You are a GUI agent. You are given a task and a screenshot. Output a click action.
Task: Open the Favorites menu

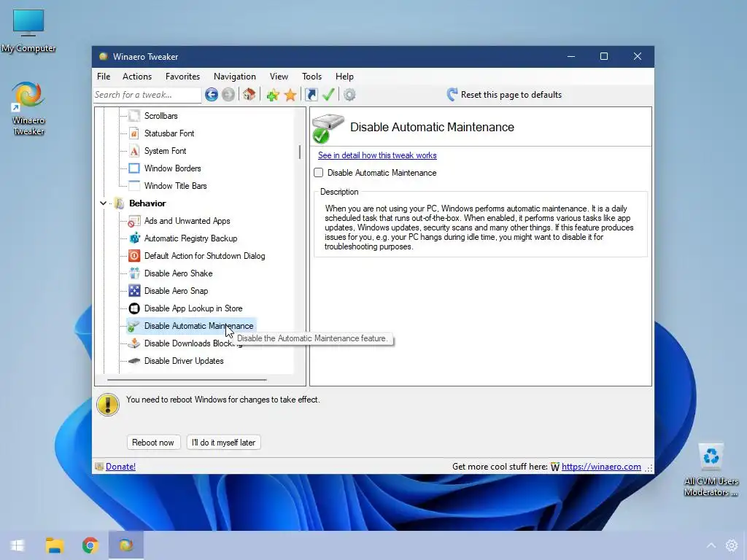tap(182, 76)
